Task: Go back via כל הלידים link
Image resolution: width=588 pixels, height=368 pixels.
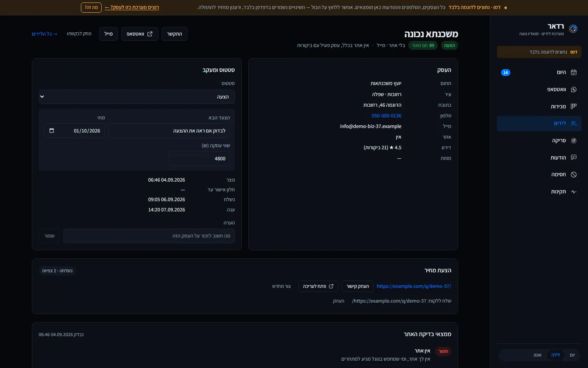Action: [x=45, y=34]
